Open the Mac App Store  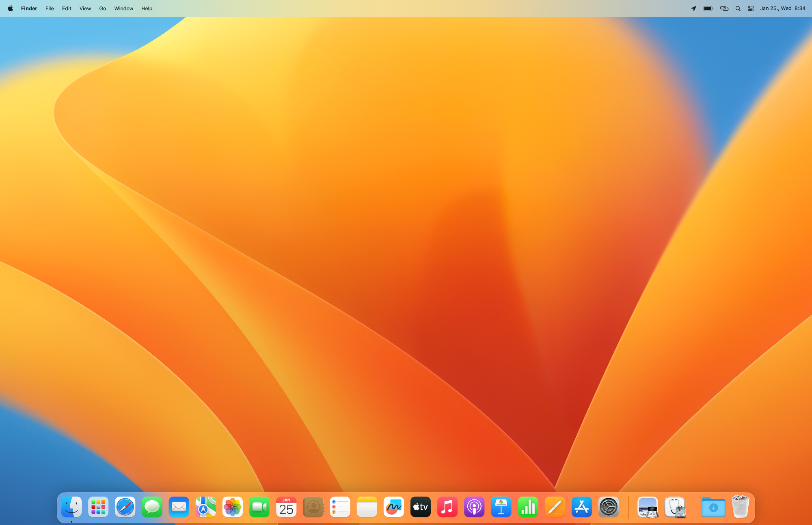(x=581, y=507)
